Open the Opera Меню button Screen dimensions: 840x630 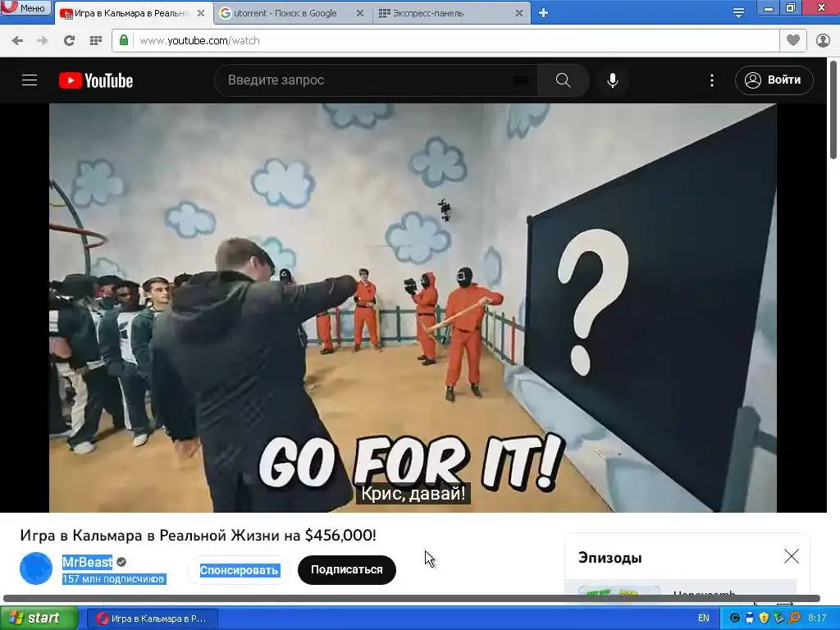point(25,7)
